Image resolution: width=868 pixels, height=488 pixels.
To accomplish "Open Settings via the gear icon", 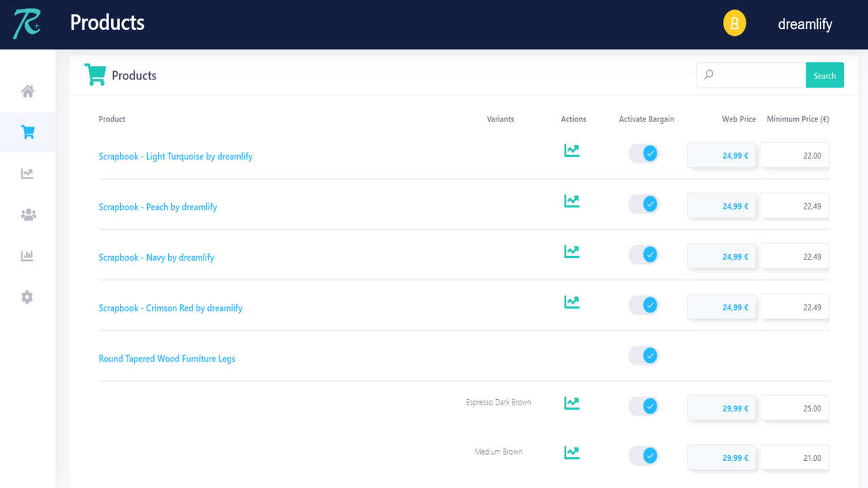I will click(27, 297).
